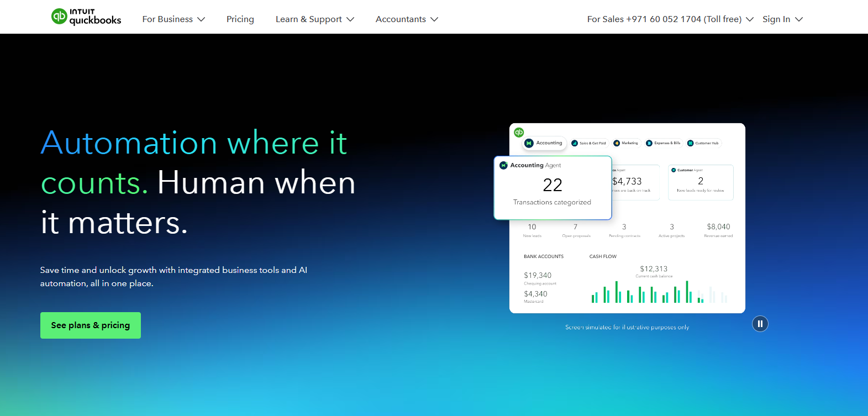Viewport: 868px width, 416px height.
Task: Click the See plans & pricing button
Action: click(x=91, y=325)
